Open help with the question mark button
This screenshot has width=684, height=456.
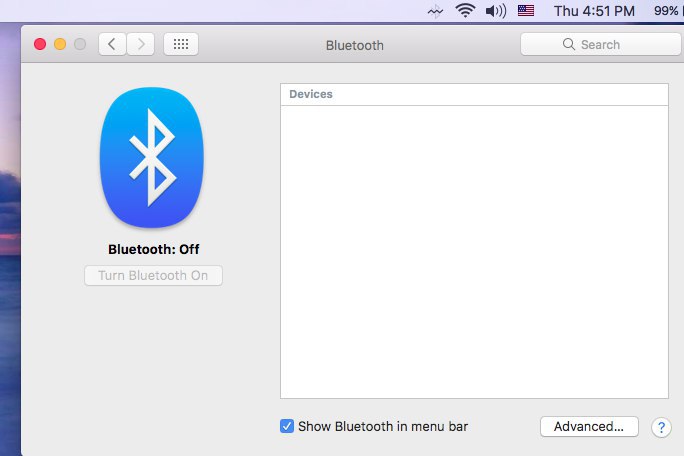point(661,427)
